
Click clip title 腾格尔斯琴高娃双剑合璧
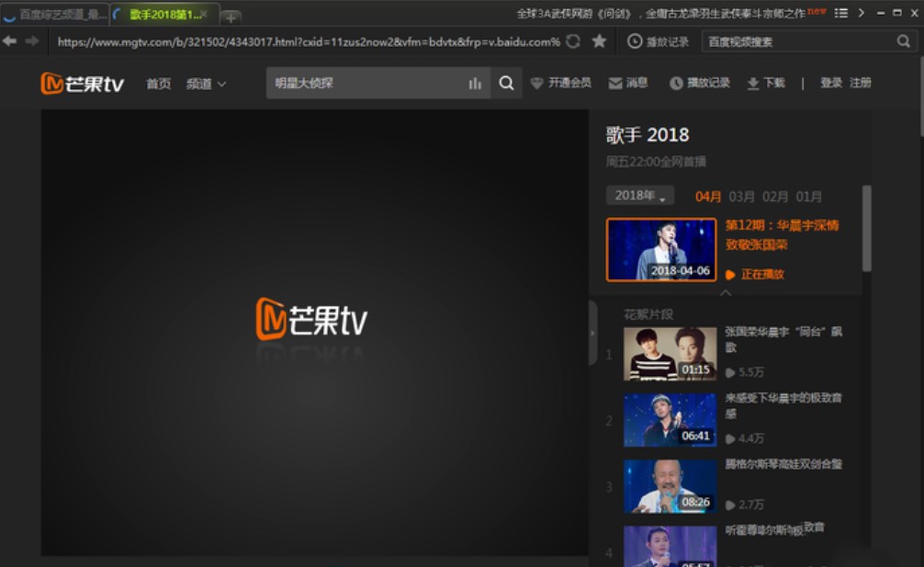[783, 464]
